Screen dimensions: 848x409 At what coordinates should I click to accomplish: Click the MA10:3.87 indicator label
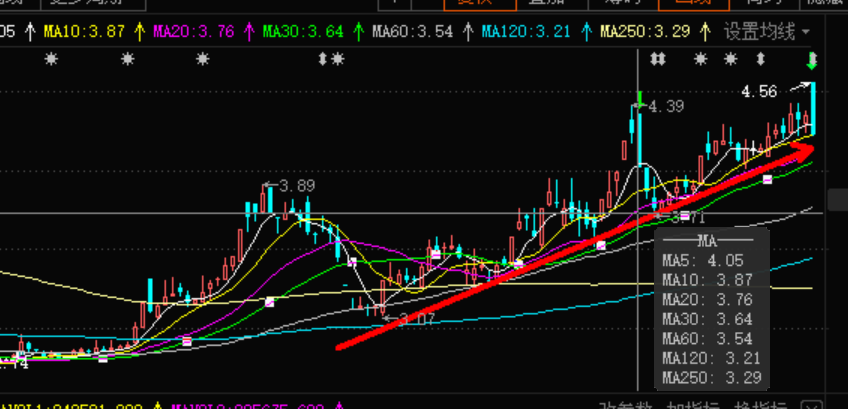click(85, 32)
